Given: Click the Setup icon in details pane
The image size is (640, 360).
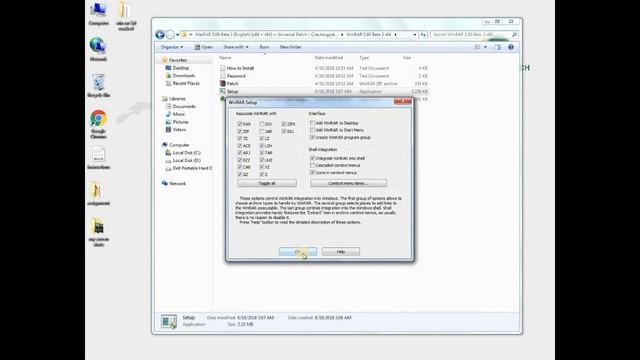Looking at the screenshot, I should coord(169,322).
